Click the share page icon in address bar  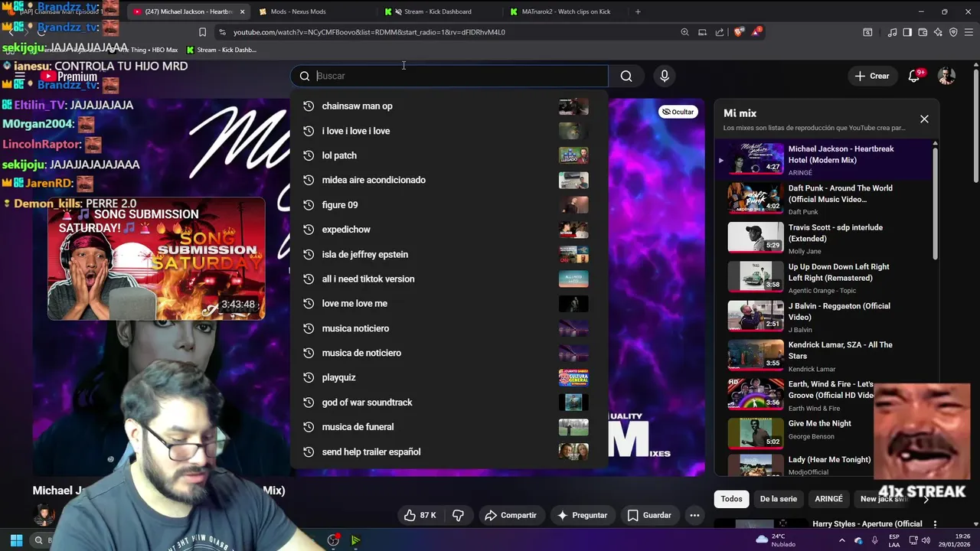click(720, 32)
